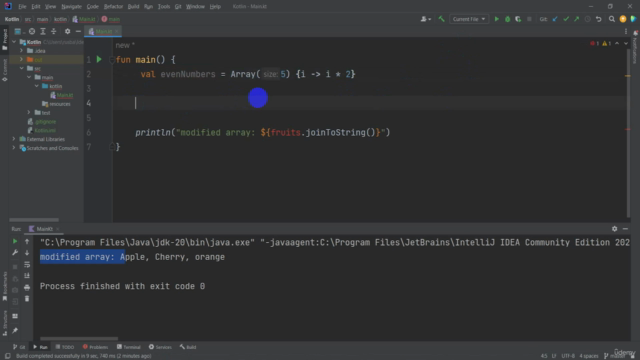Open the Git tool window button
640x360 pixels.
(x=19, y=347)
